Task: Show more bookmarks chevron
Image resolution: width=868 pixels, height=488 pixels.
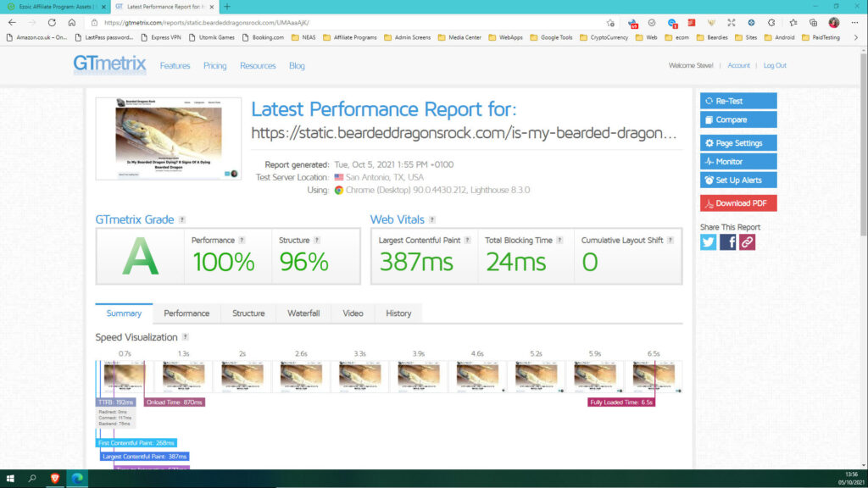Action: 856,37
